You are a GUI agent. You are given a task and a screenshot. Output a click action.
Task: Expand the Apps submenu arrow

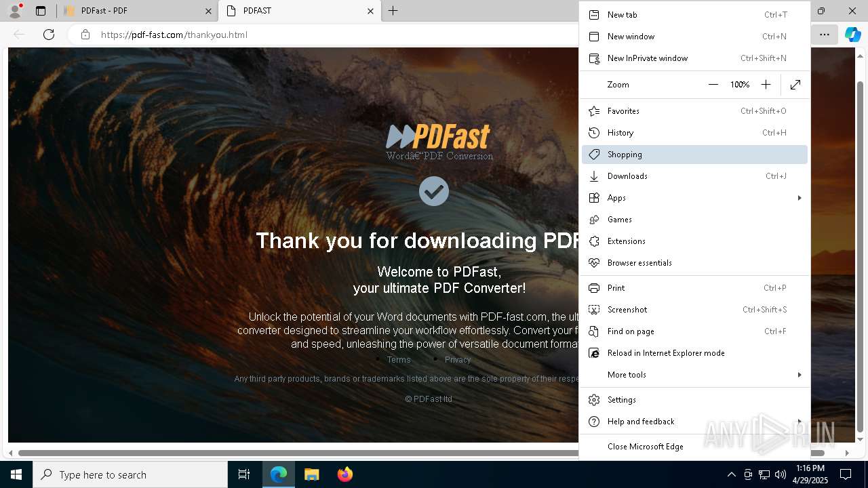click(x=800, y=198)
